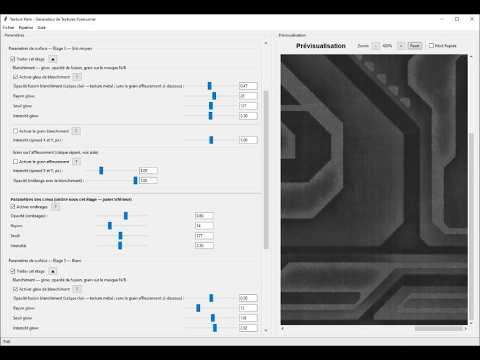This screenshot has height=360, width=480.
Task: Click the circuit texture preview image
Action: tap(374, 189)
